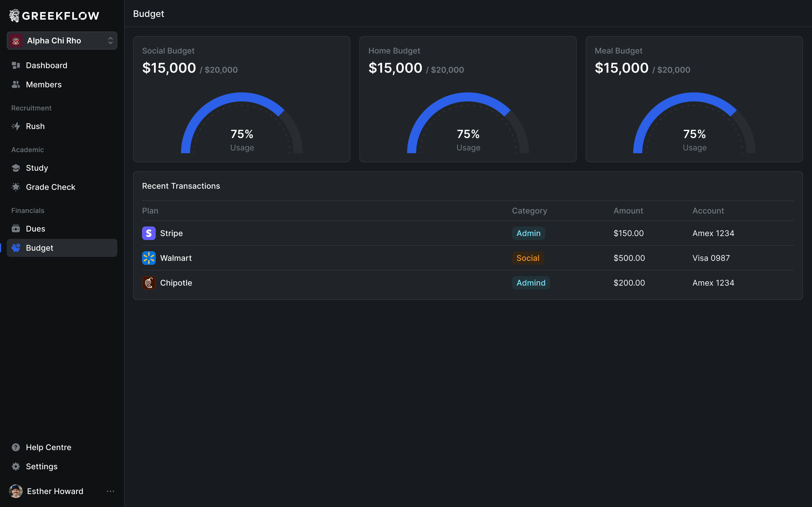Click Esther Howard's profile avatar
812x507 pixels.
16,491
